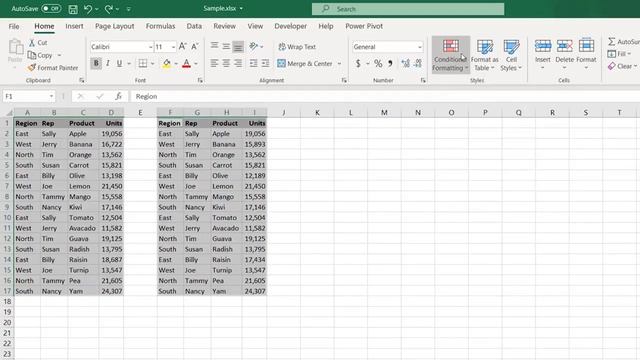This screenshot has width=640, height=360.
Task: Save the workbook with the disk icon
Action: pyautogui.click(x=73, y=9)
